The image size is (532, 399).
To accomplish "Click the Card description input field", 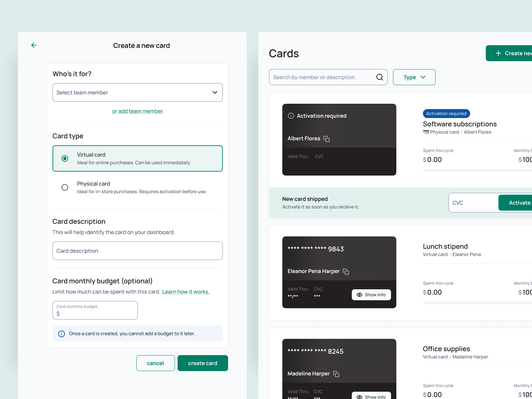I will click(x=138, y=251).
